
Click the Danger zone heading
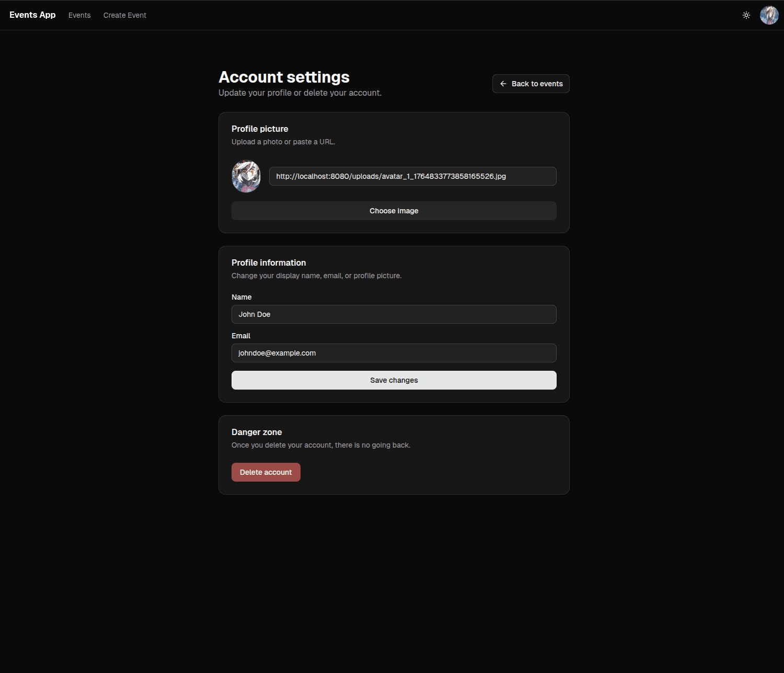pyautogui.click(x=257, y=432)
